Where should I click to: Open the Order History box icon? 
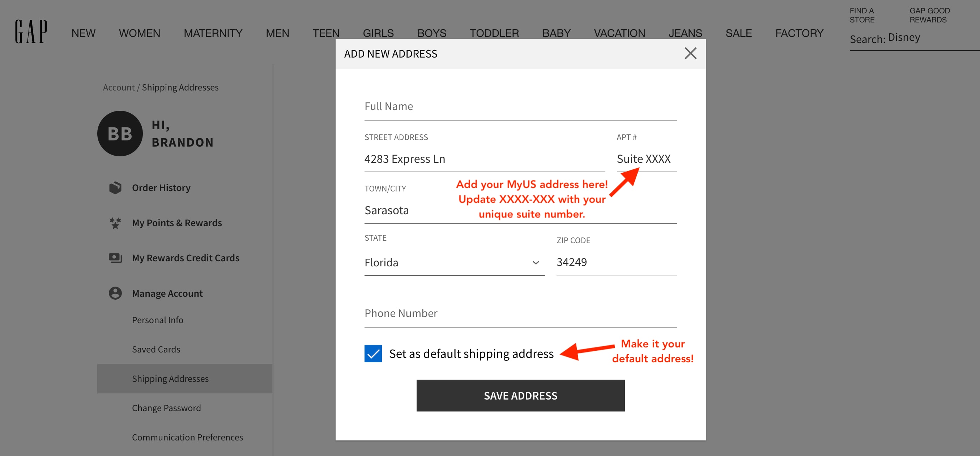coord(115,188)
